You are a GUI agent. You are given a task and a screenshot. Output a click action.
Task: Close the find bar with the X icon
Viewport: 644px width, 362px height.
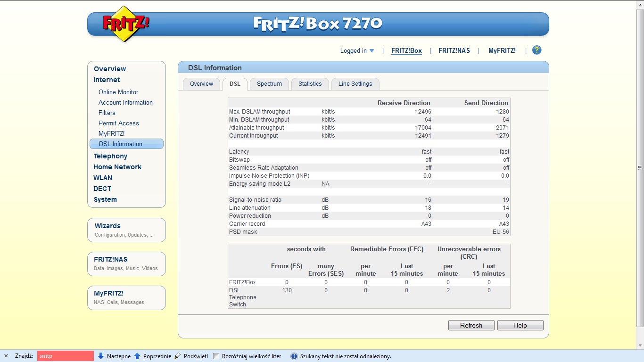6,356
